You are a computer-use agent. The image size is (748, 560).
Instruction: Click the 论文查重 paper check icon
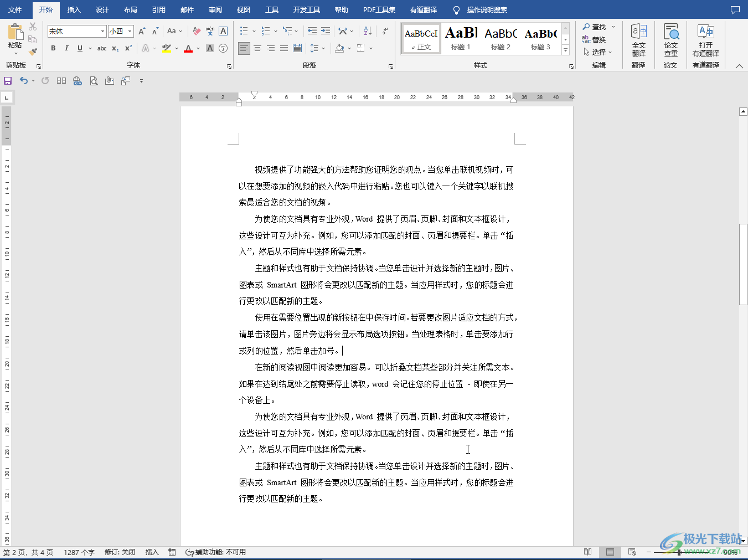point(671,40)
